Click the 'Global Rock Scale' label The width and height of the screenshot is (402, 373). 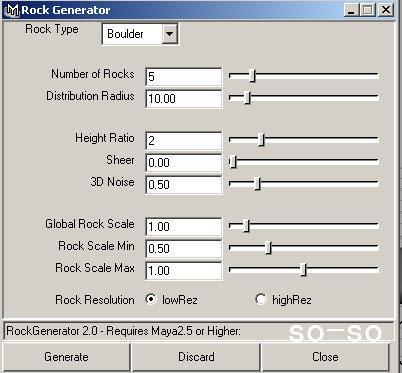90,224
